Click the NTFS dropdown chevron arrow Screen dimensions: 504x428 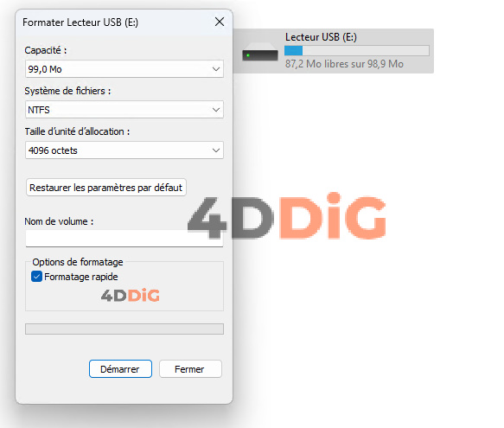216,110
